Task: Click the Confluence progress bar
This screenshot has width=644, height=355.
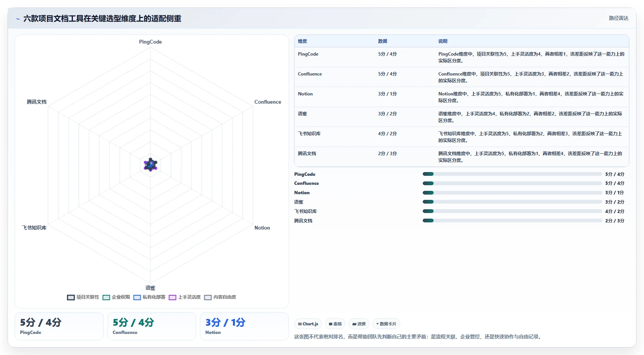Action: [x=512, y=183]
